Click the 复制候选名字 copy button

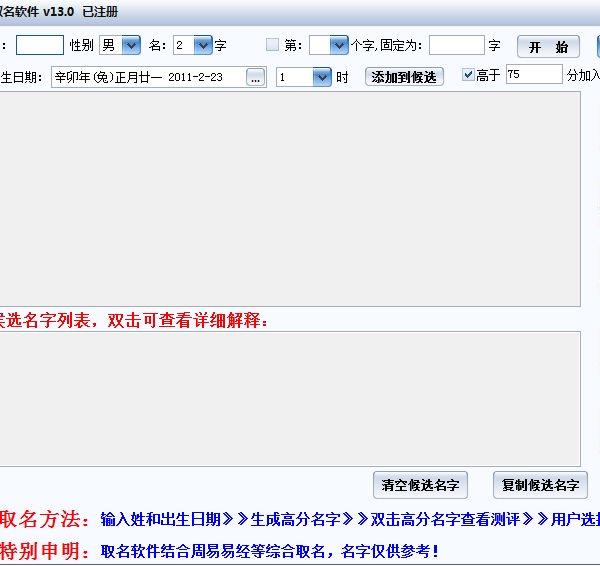[540, 485]
